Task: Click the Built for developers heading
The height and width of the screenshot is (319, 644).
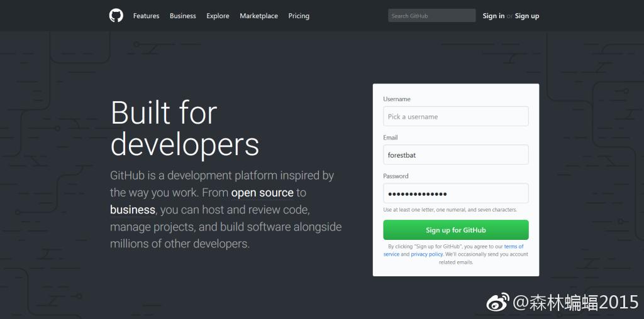Action: 184,129
